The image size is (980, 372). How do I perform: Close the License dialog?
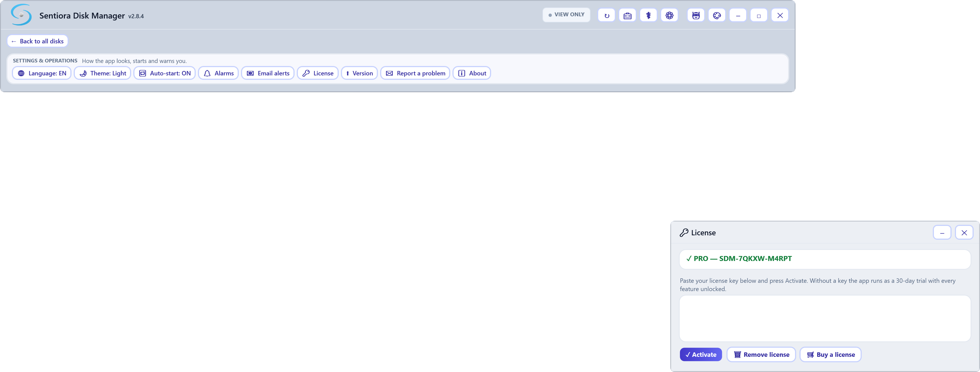(964, 233)
